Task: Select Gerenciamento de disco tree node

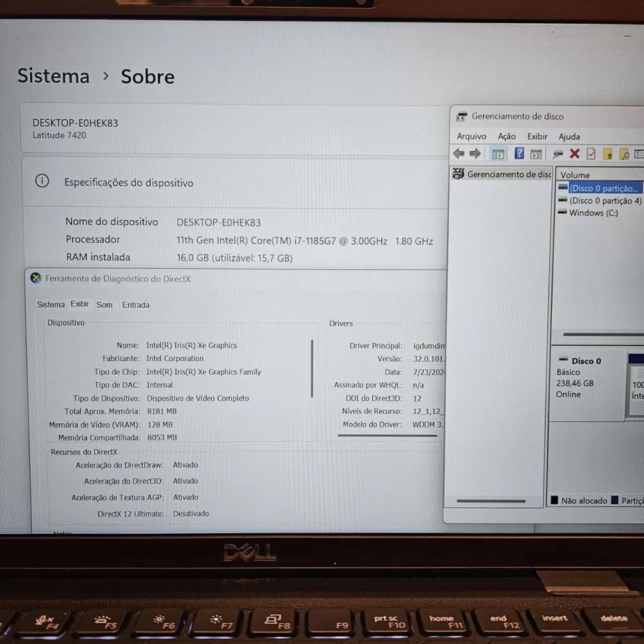Action: pos(502,174)
